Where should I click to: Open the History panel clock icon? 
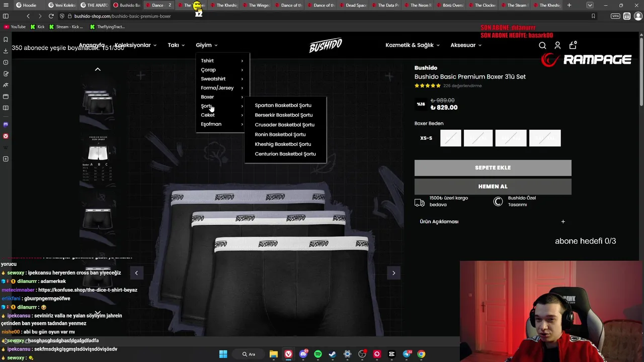coord(6,62)
